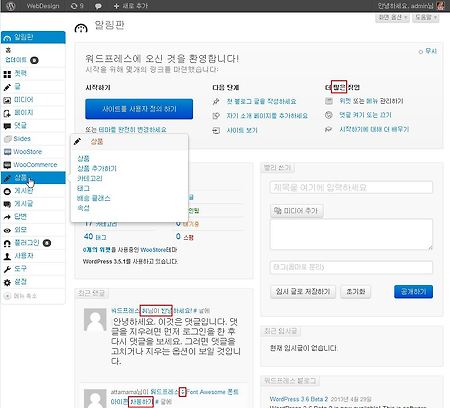Image resolution: width=450 pixels, height=408 pixels.
Task: Click the 태그 tags input field
Action: coord(351,267)
